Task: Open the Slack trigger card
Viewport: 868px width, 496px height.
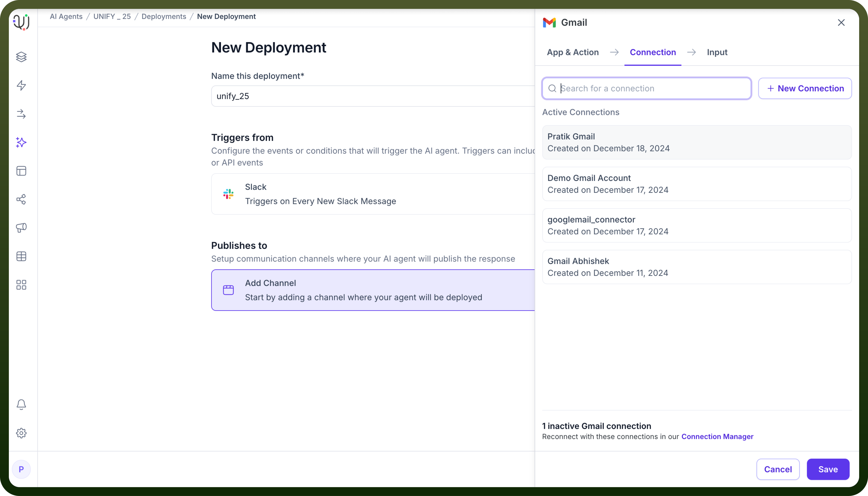Action: pos(373,194)
